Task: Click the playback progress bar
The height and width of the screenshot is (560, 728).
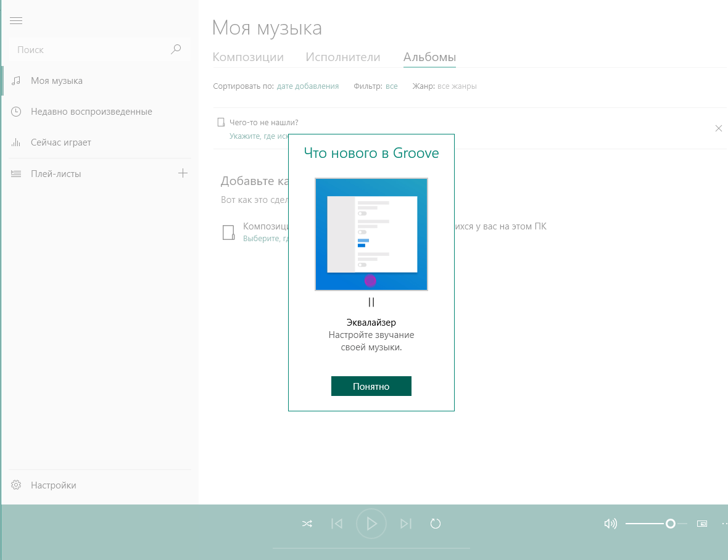Action: pyautogui.click(x=371, y=548)
